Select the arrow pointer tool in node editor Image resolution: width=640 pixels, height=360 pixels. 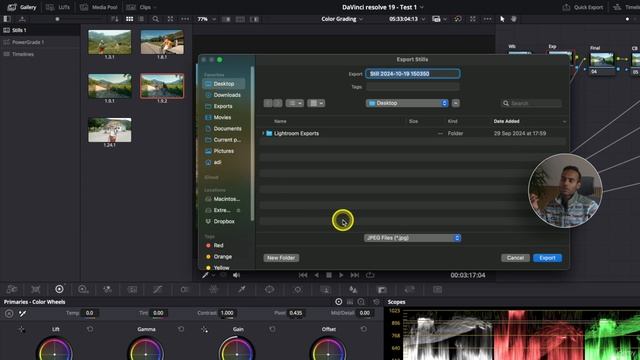[502, 19]
